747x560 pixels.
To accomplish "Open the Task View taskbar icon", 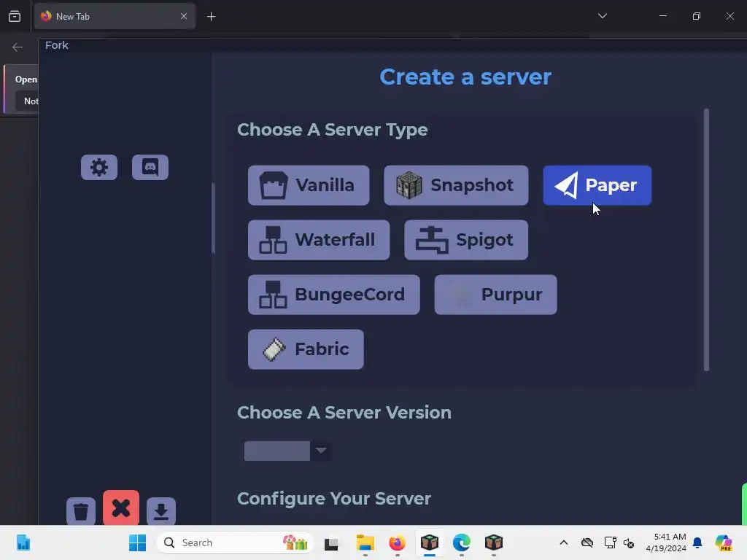I will click(x=331, y=543).
